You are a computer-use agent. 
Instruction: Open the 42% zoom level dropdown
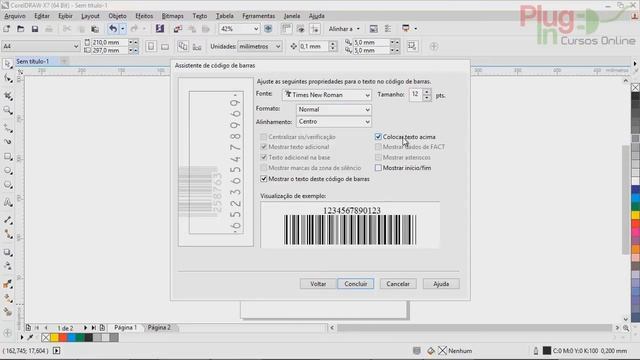click(256, 29)
